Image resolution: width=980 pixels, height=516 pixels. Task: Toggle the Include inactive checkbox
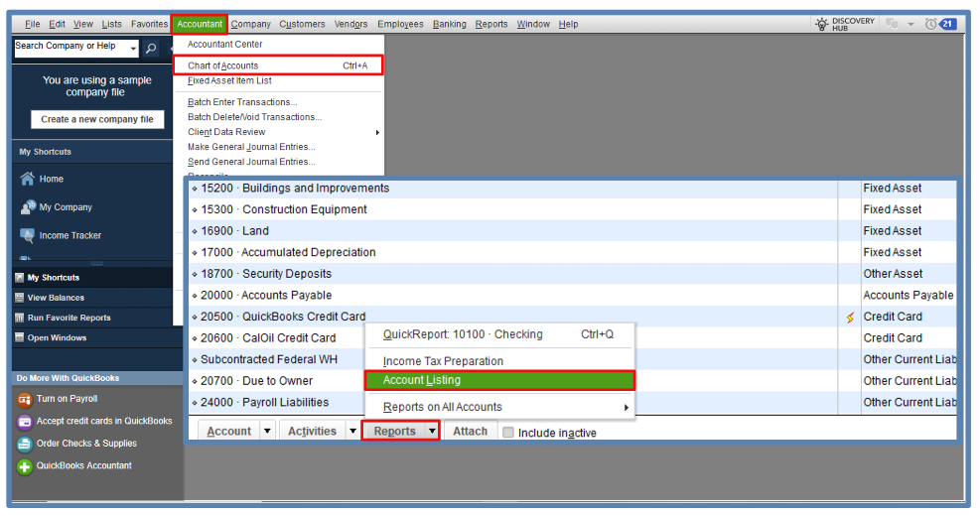[x=508, y=433]
